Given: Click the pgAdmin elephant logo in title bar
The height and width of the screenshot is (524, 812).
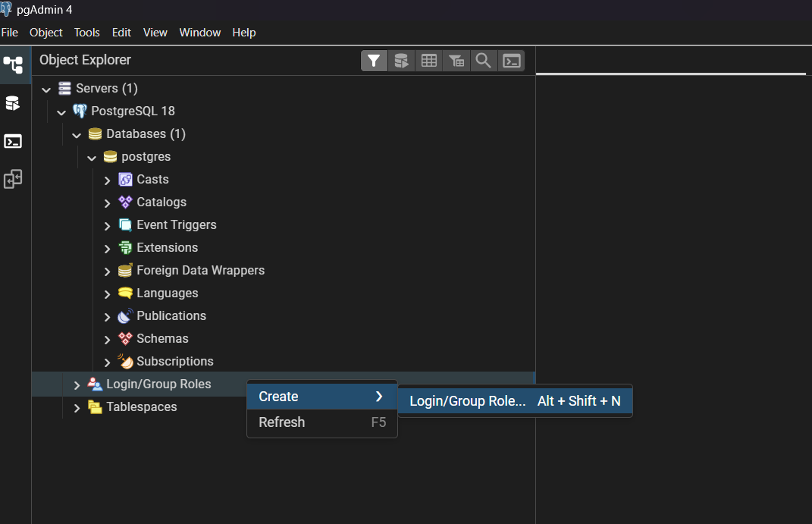Looking at the screenshot, I should pos(6,9).
